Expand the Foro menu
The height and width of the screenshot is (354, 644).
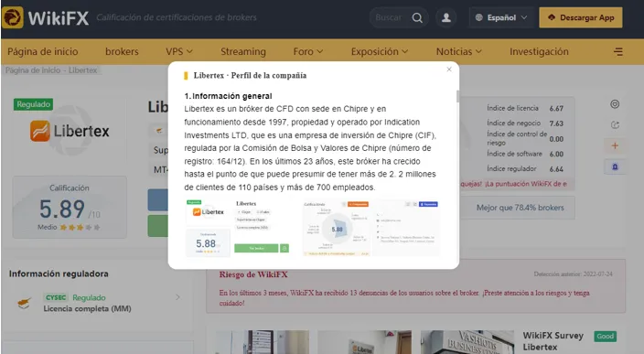[308, 52]
